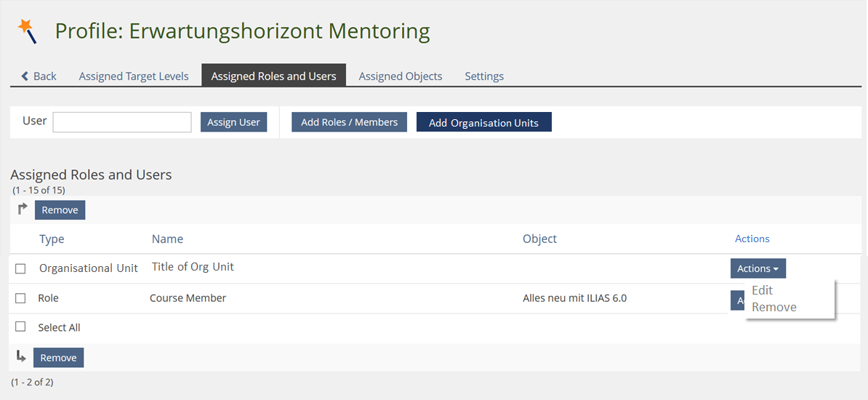Select the Assigned Roles and Users tab

click(273, 76)
